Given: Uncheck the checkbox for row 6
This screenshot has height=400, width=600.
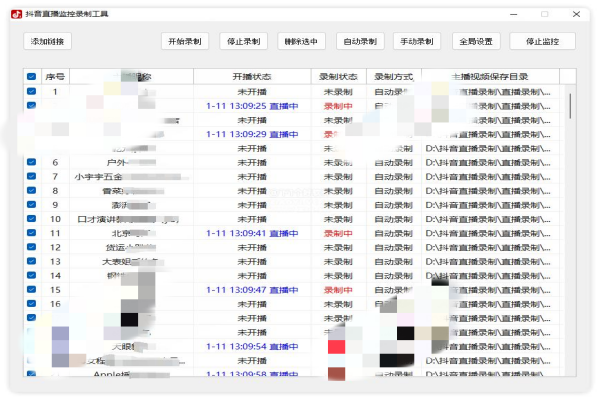Looking at the screenshot, I should tap(31, 162).
